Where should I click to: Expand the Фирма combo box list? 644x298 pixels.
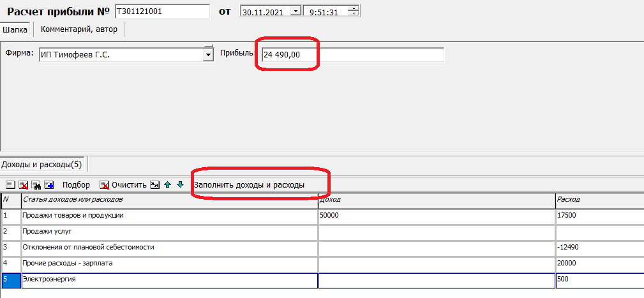207,55
